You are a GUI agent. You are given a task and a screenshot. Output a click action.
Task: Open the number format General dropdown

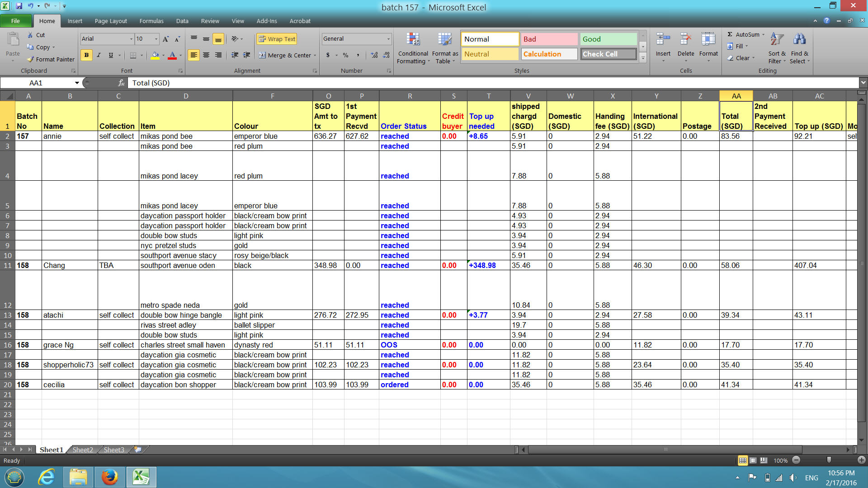click(388, 39)
